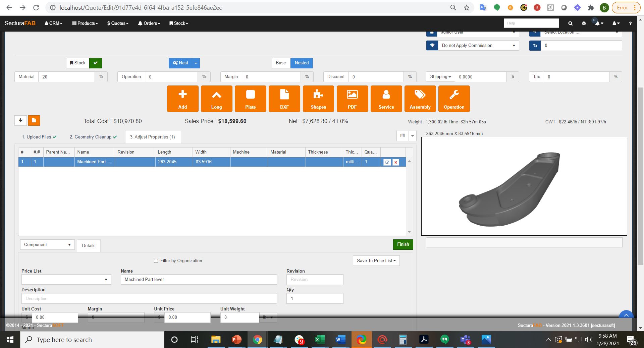Click the Add part icon
The image size is (644, 348).
coord(182,99)
